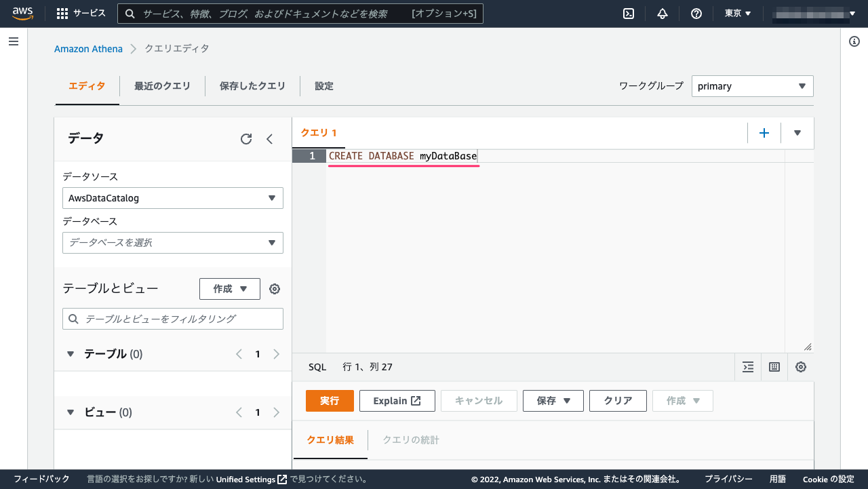The width and height of the screenshot is (868, 489).
Task: Select the クエリの統計 tab
Action: [x=411, y=440]
